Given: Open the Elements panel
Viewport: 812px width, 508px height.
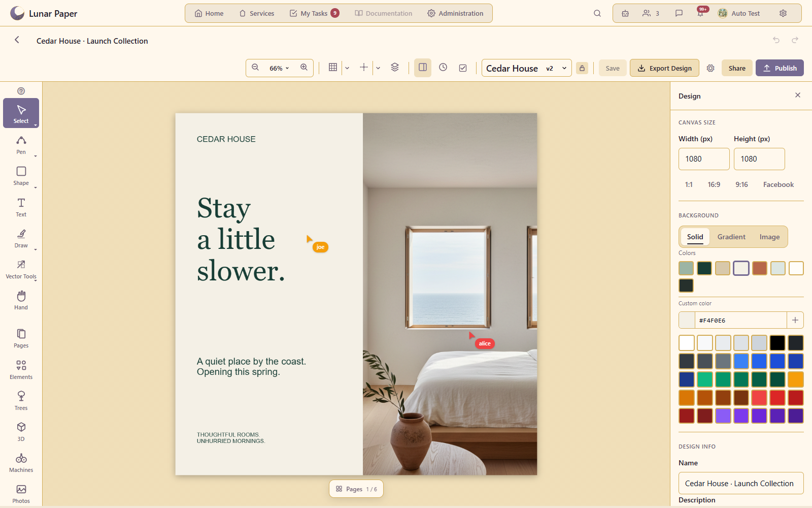Looking at the screenshot, I should tap(21, 370).
